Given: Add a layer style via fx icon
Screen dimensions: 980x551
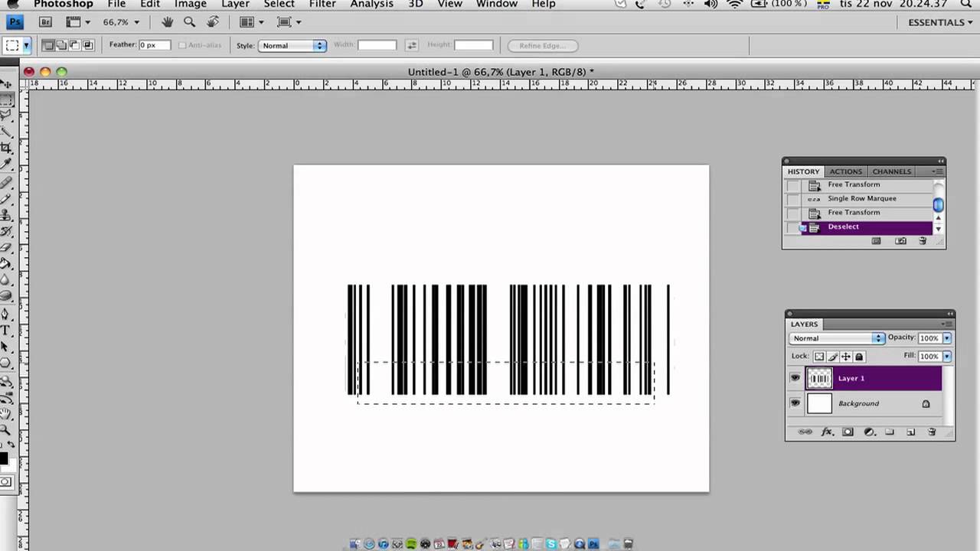Looking at the screenshot, I should (827, 432).
